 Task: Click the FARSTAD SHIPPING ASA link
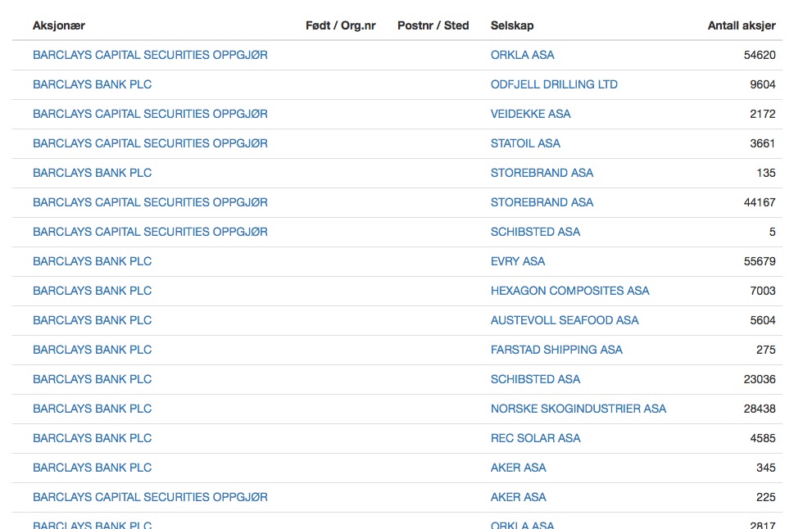tap(556, 350)
